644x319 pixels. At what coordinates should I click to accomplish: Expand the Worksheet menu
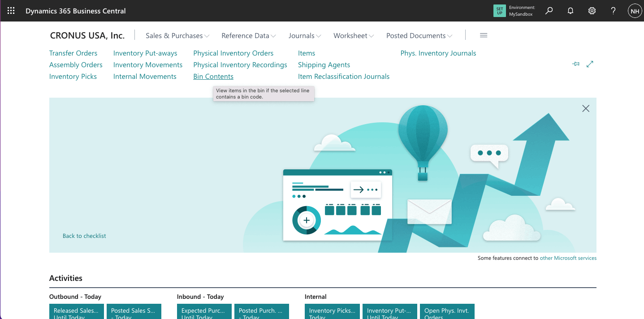point(354,36)
